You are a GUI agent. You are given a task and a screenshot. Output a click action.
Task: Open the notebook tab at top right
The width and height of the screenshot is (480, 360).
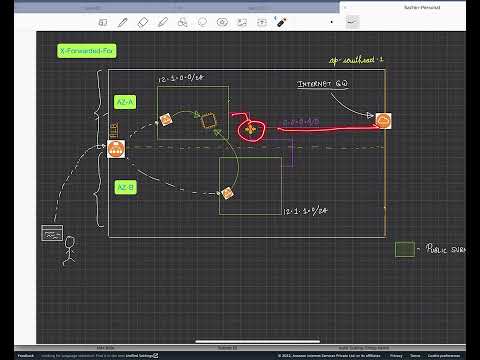pos(403,7)
